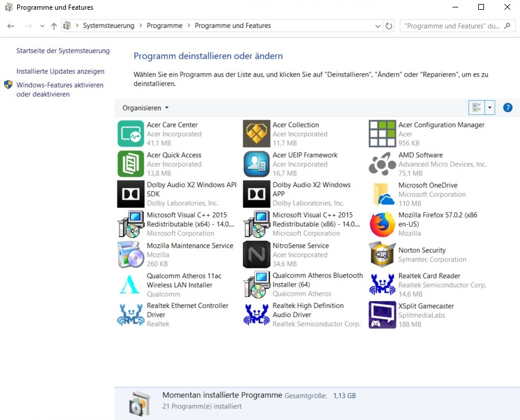Click the Visual C++ 2015 (x64) icon
Viewport: 520px width, 420px height.
point(130,224)
